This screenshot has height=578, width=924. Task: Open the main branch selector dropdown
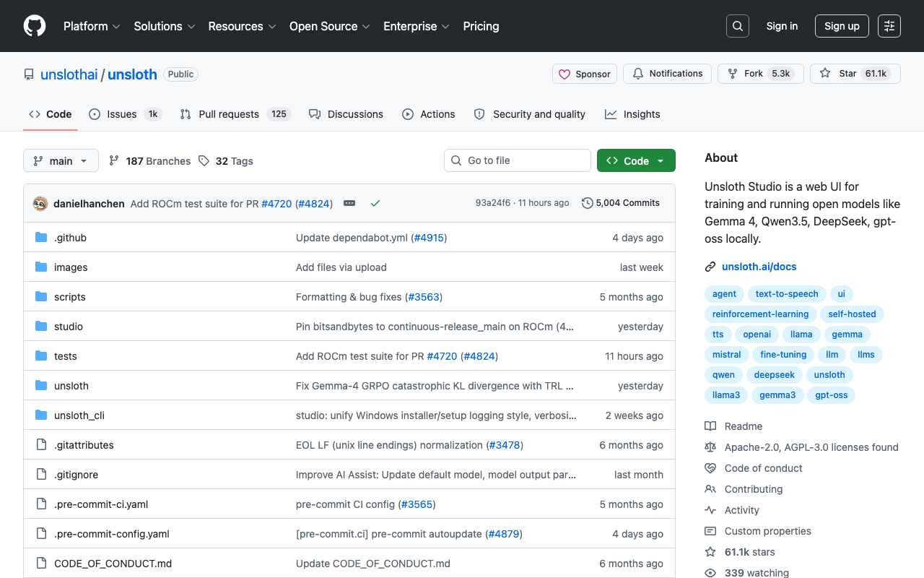[x=61, y=160]
